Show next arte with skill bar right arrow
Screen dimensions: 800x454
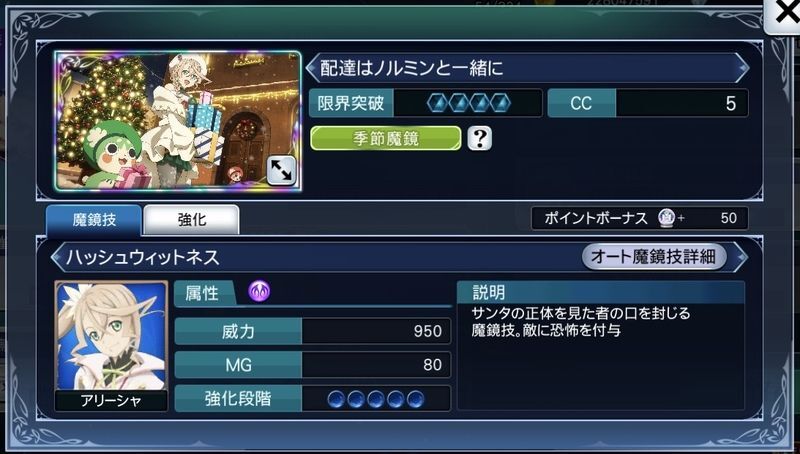pyautogui.click(x=741, y=257)
